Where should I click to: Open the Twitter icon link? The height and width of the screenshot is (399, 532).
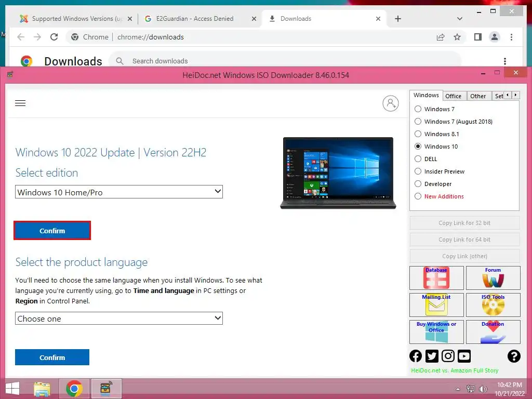[x=432, y=356]
